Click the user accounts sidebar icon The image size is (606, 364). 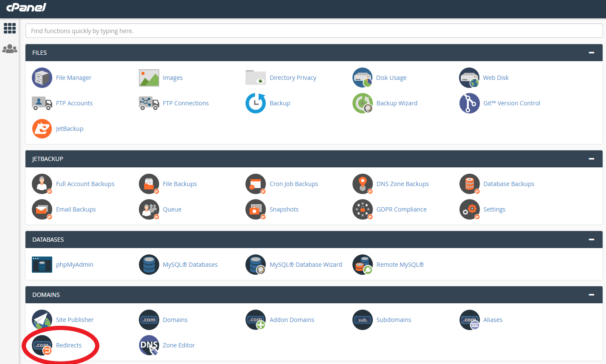tap(9, 48)
